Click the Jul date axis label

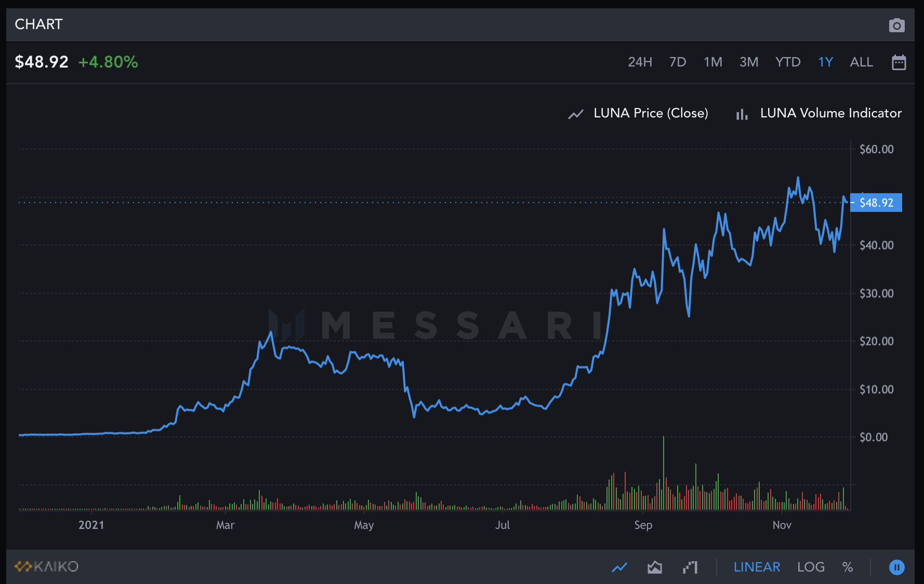click(x=503, y=525)
